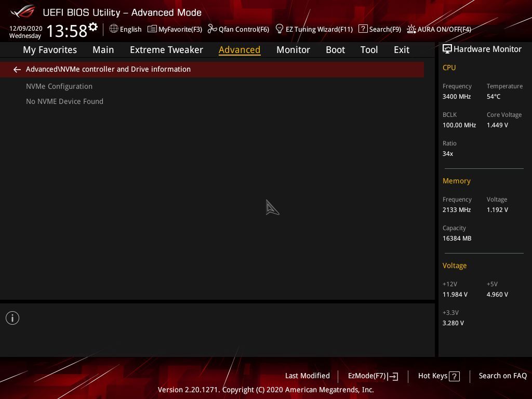Click the Hardware Monitor screen icon

tap(447, 49)
